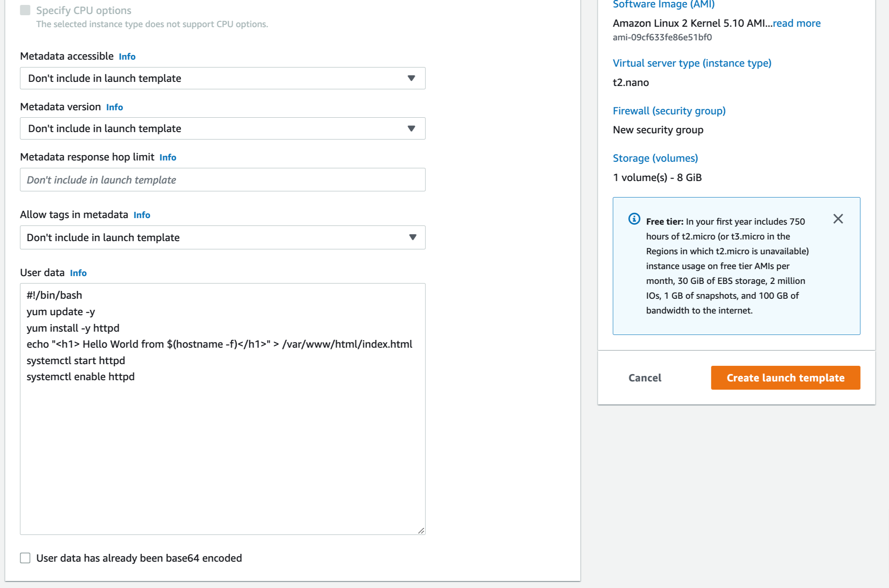Check 'User data has already been base64 encoded'
This screenshot has height=588, width=889.
pos(25,558)
